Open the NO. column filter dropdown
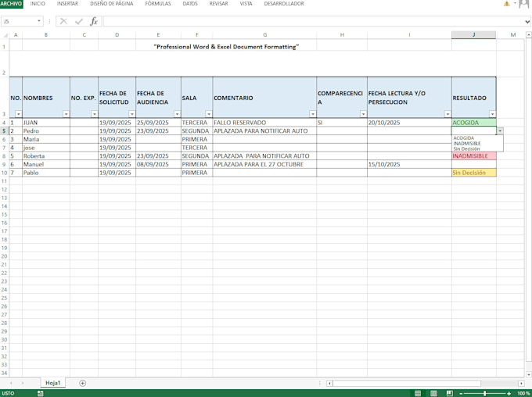 (x=18, y=114)
